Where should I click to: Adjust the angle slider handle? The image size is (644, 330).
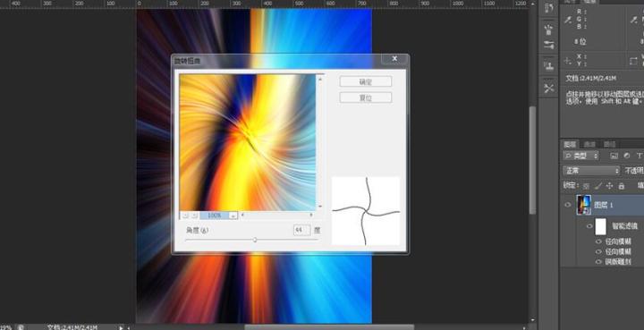(255, 240)
